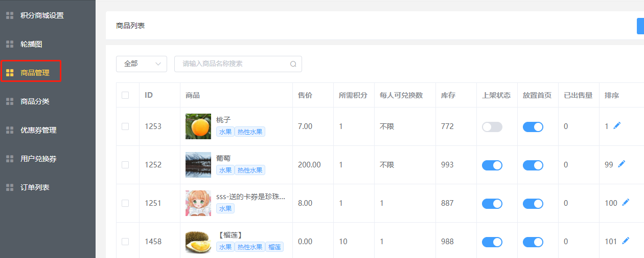Click pencil edit icon for 桃子 sort order
The height and width of the screenshot is (258, 644).
tap(617, 125)
